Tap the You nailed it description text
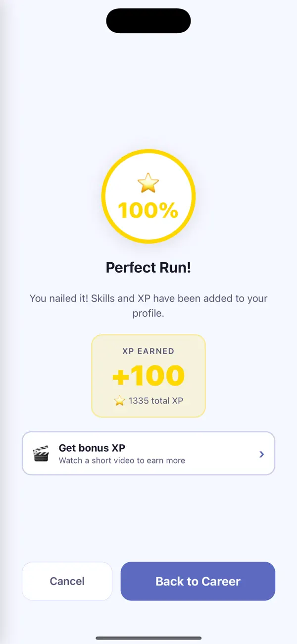 pyautogui.click(x=148, y=306)
